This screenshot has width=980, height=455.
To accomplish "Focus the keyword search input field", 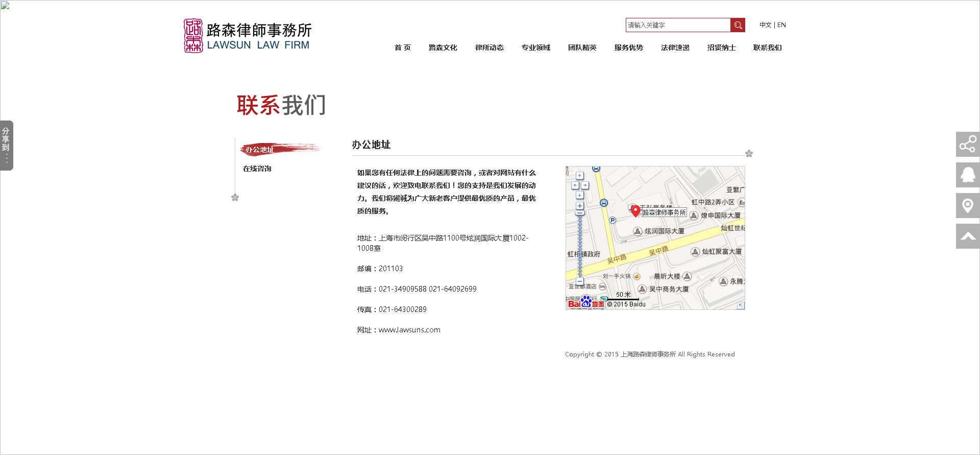I will 678,25.
